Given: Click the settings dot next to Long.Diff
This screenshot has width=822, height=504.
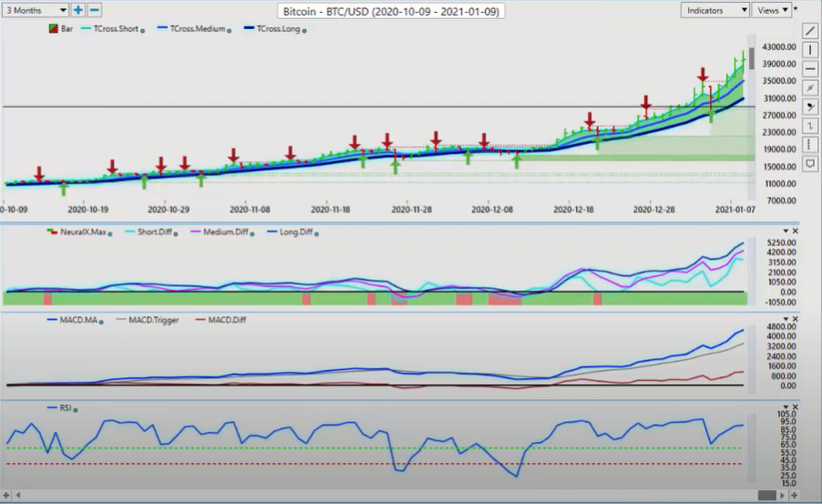Looking at the screenshot, I should (316, 233).
